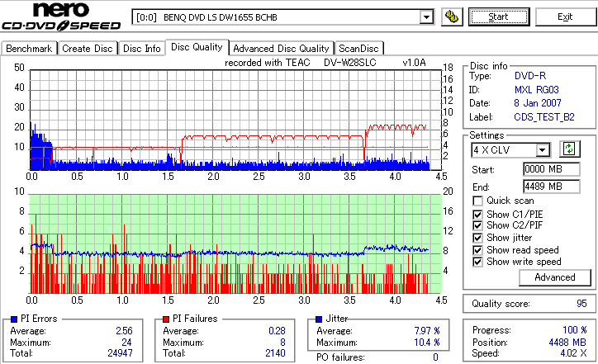
Task: Click PI Errors average 2.56
Action: (125, 331)
